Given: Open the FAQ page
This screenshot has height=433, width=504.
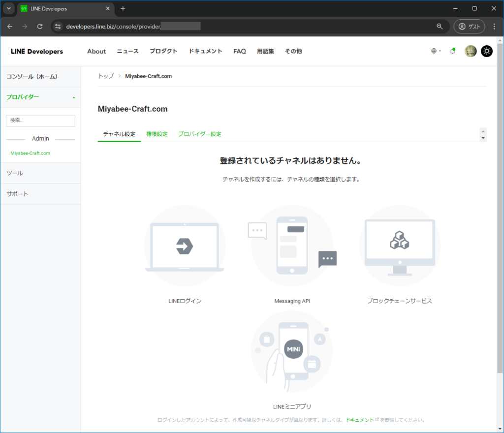Looking at the screenshot, I should (240, 51).
